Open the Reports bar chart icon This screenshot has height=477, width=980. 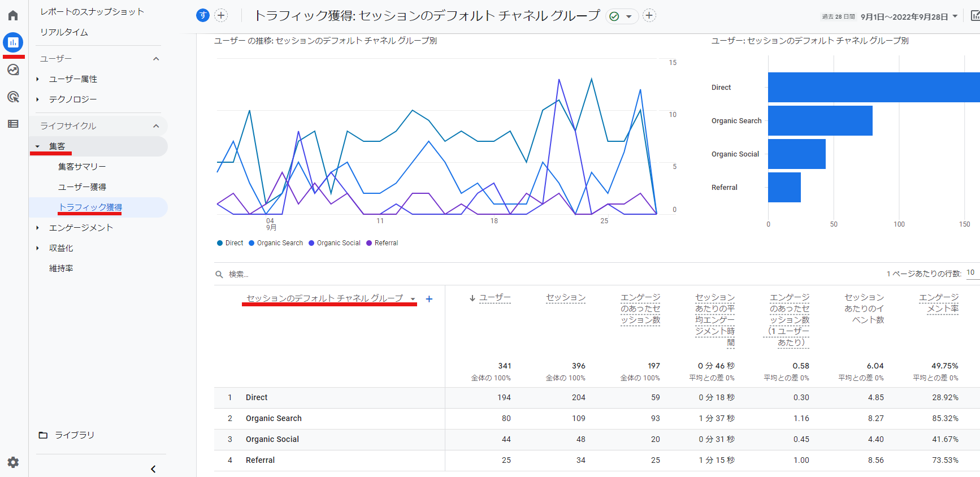[13, 42]
